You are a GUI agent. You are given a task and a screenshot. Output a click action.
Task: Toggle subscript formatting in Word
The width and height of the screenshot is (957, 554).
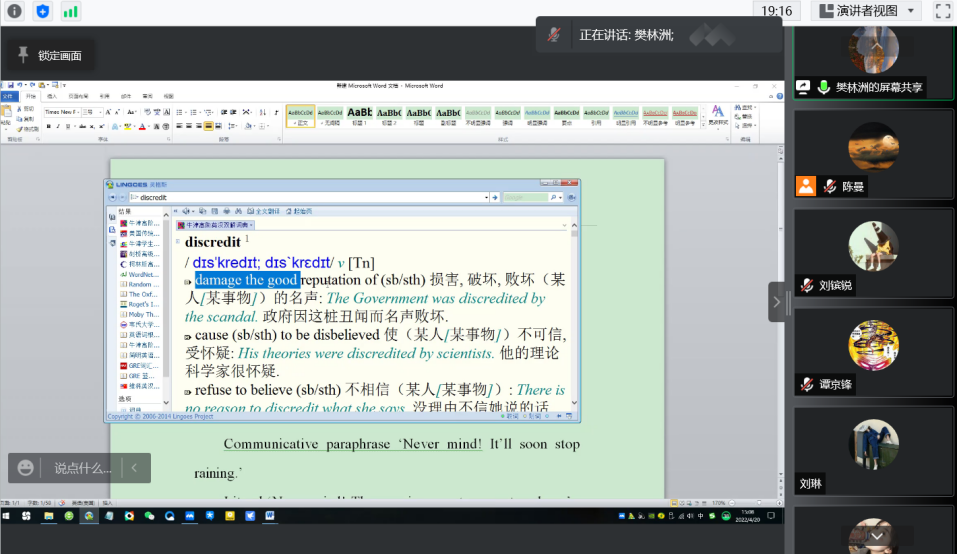pos(92,126)
